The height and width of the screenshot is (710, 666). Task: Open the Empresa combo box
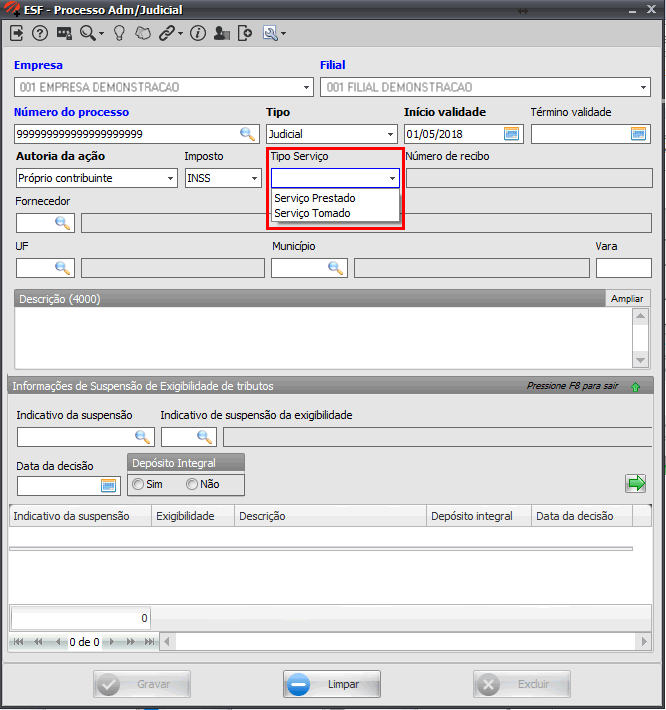(x=164, y=87)
